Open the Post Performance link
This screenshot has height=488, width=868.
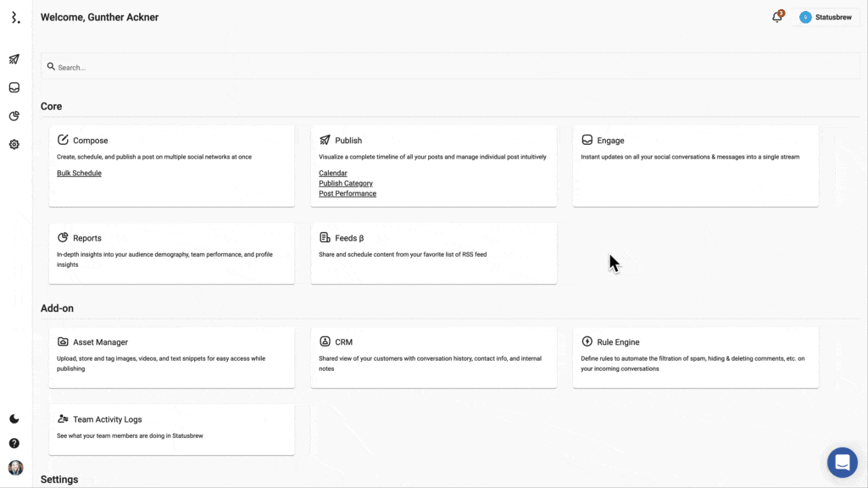click(x=348, y=193)
